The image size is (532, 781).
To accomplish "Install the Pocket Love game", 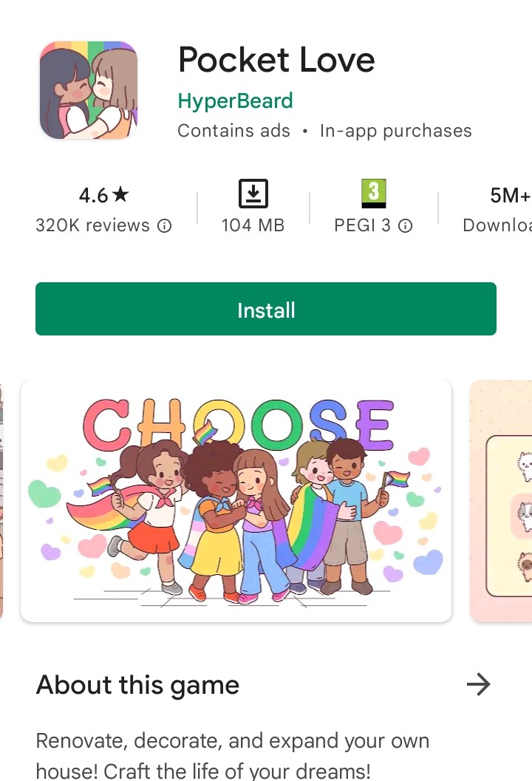I will 266,309.
